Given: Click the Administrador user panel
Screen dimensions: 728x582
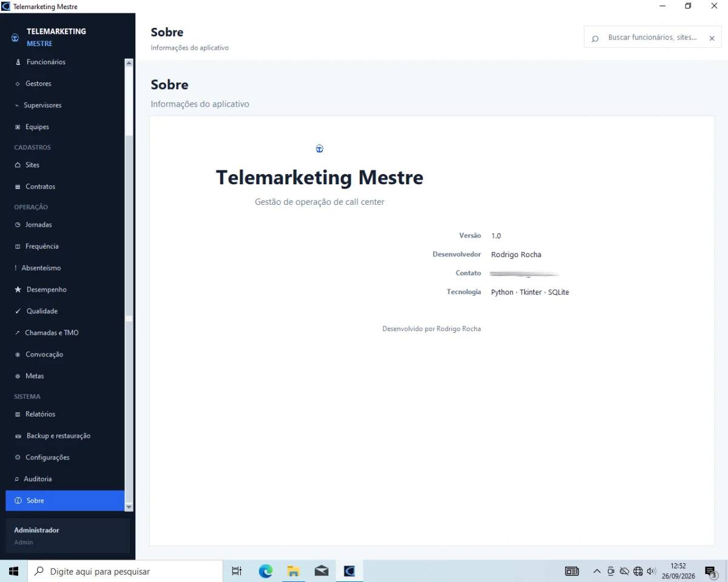Looking at the screenshot, I should [68, 536].
